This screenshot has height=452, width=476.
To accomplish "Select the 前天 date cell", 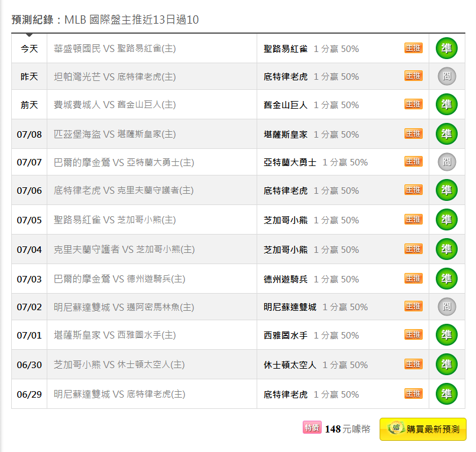I will [x=29, y=105].
